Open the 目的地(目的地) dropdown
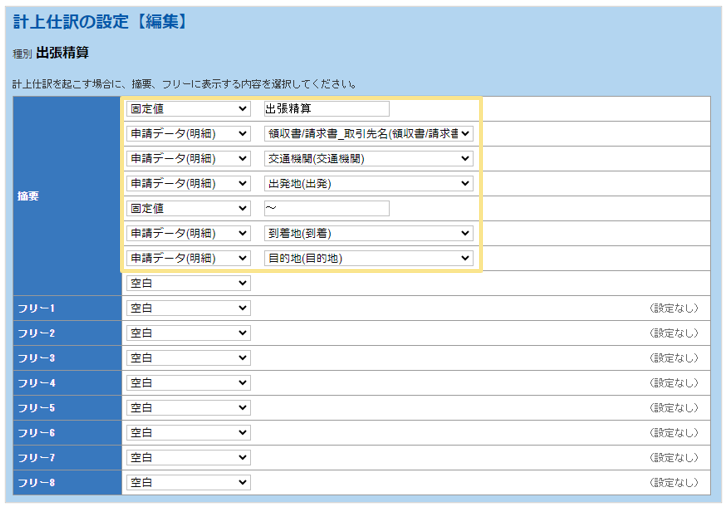724x505 pixels. click(x=368, y=258)
